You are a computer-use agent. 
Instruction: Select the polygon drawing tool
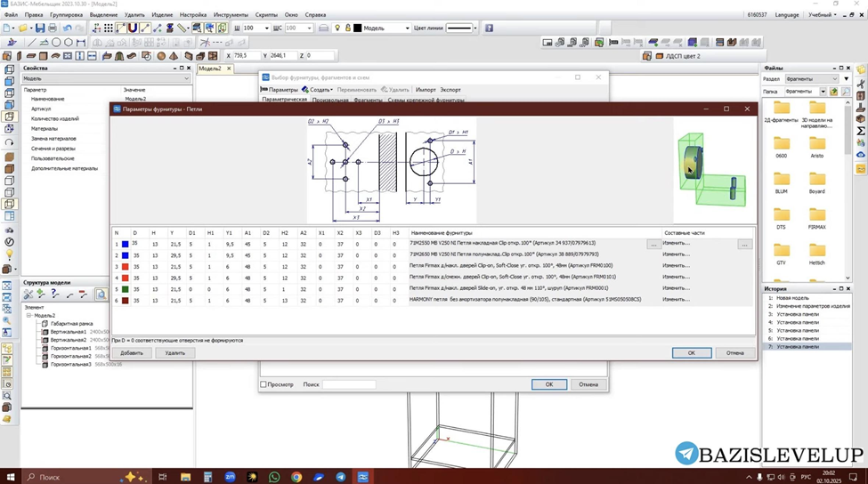pyautogui.click(x=68, y=42)
